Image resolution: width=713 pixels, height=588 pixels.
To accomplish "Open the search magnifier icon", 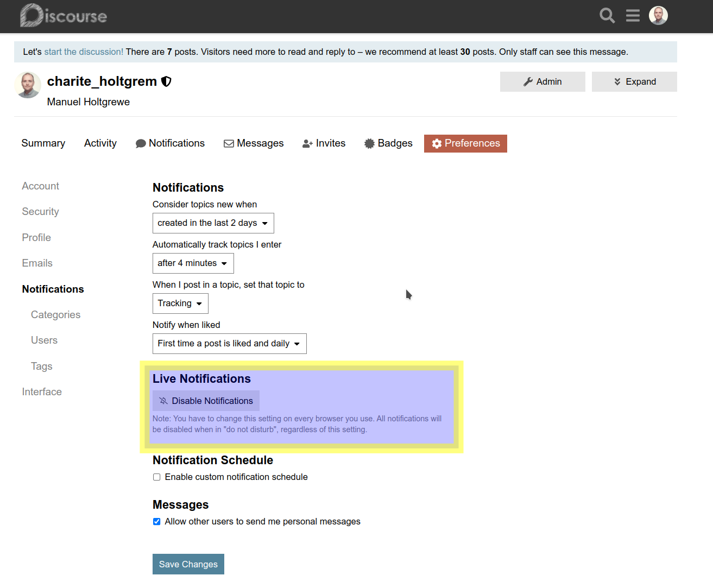I will (607, 15).
